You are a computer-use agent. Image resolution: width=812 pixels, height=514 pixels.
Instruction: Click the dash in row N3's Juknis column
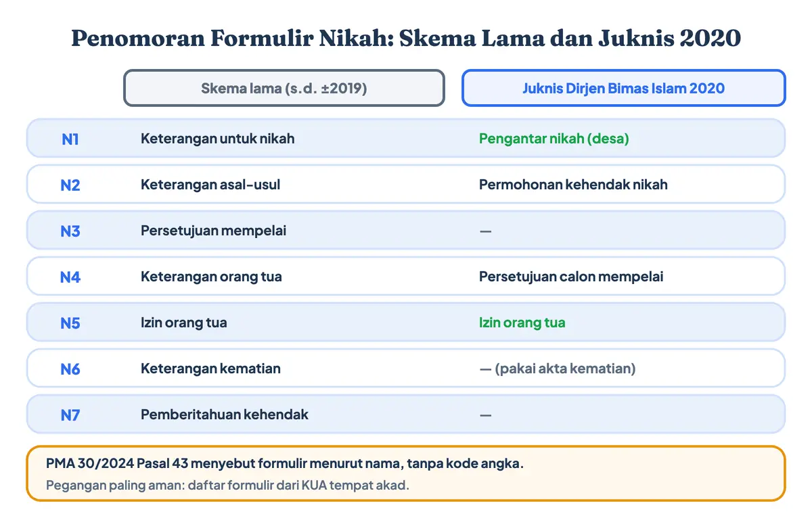point(485,231)
